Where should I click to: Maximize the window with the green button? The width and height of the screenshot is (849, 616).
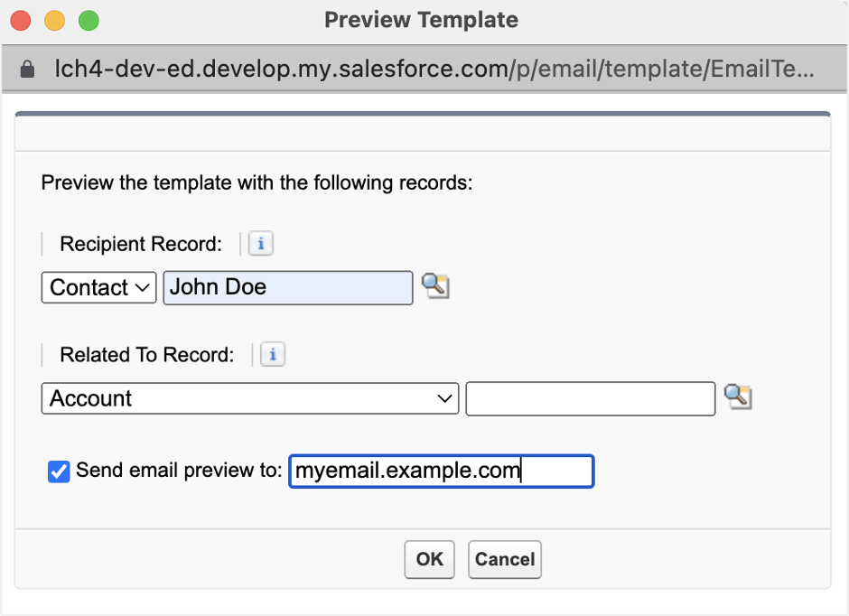(89, 21)
